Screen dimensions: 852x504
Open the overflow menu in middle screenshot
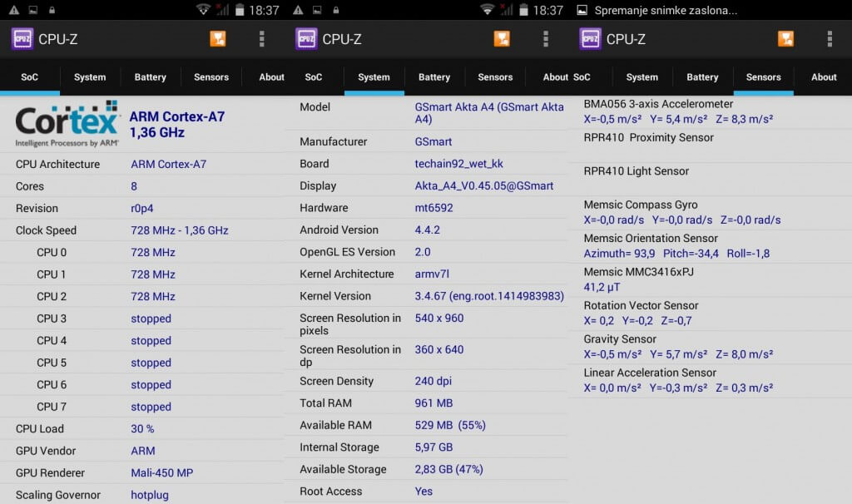(x=546, y=38)
